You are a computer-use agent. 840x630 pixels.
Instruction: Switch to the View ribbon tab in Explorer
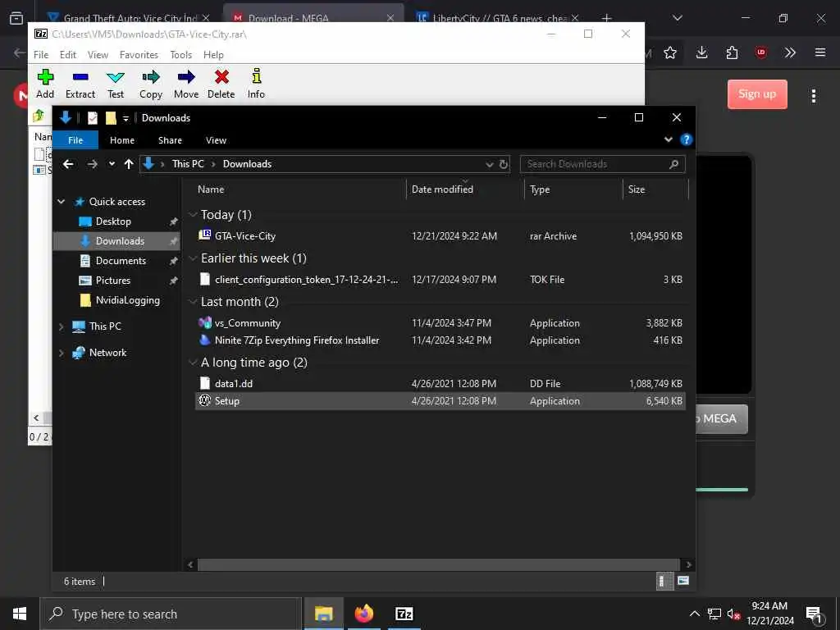[216, 139]
